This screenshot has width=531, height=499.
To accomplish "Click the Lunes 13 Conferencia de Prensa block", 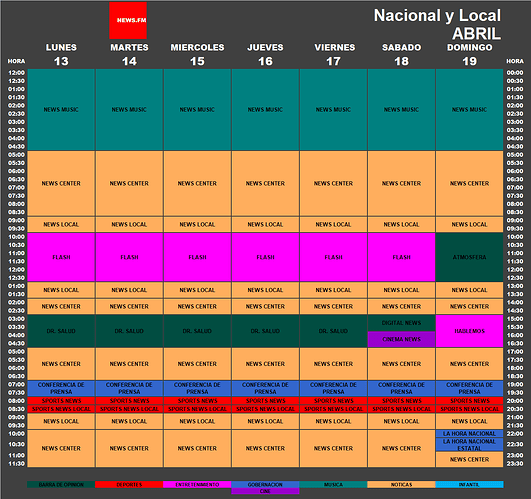I will pyautogui.click(x=61, y=388).
